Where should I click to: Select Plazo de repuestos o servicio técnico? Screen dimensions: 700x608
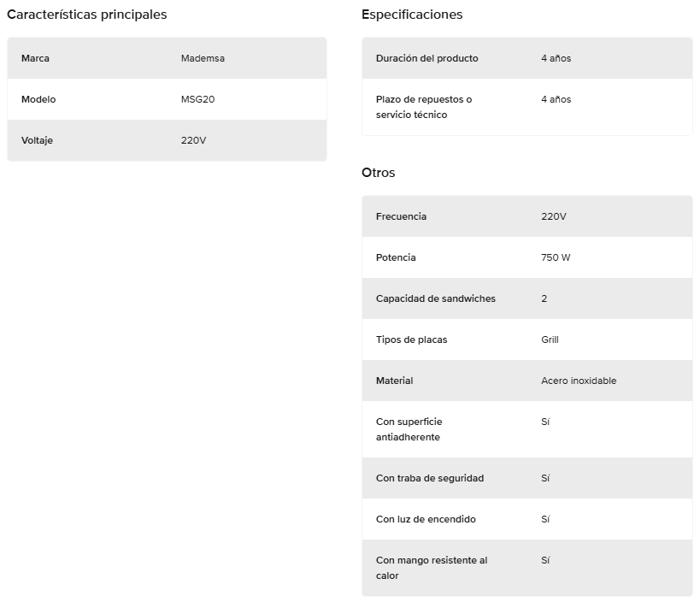tap(424, 107)
